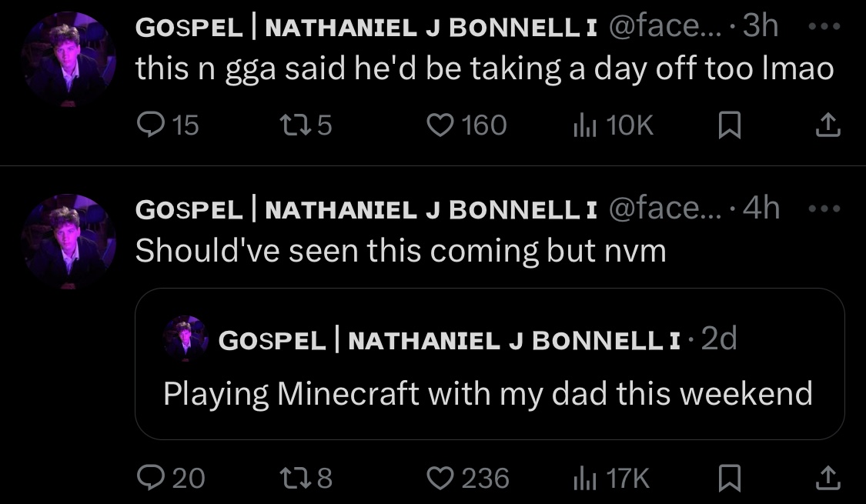The height and width of the screenshot is (504, 866).
Task: Like the tweet with 236 likes
Action: [441, 479]
